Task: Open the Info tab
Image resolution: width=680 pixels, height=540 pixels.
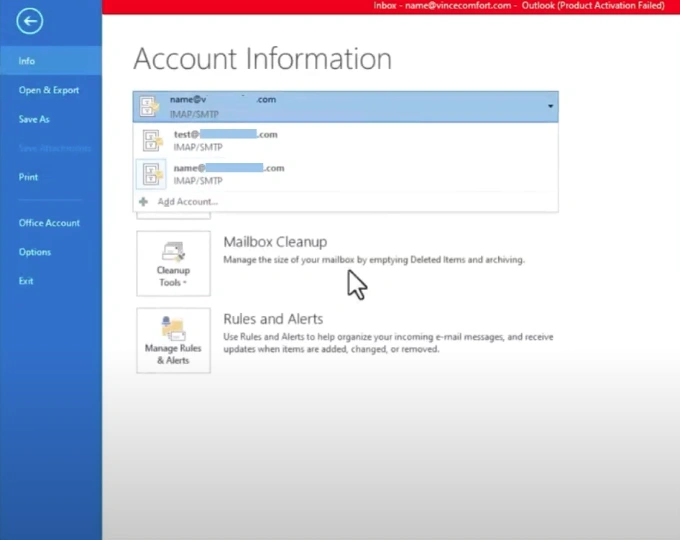Action: click(x=51, y=61)
